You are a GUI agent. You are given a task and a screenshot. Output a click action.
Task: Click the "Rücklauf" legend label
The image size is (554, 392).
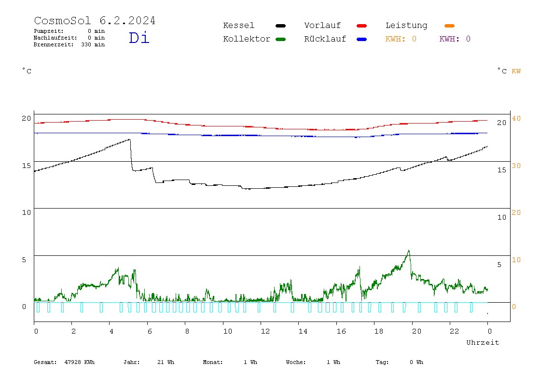pyautogui.click(x=325, y=39)
